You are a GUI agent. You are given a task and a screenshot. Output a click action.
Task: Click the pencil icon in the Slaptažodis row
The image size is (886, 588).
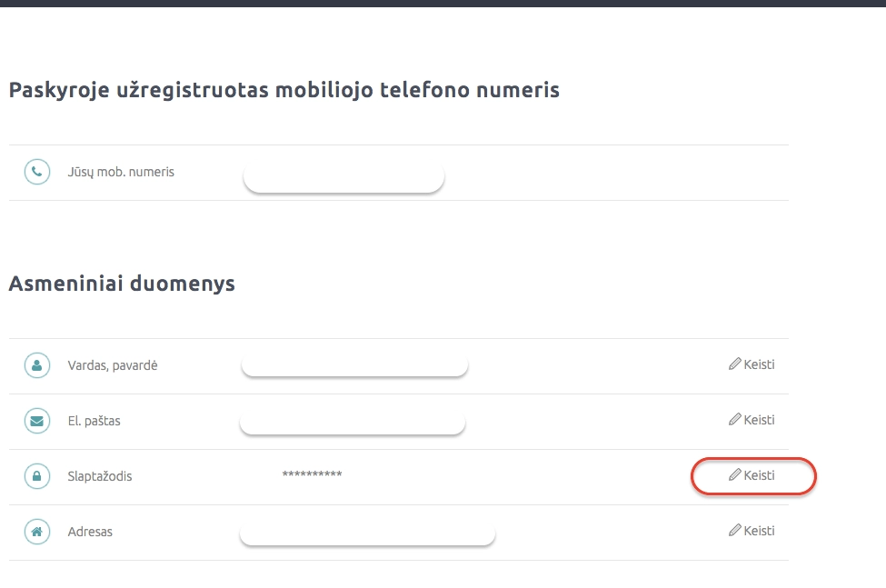click(x=735, y=475)
